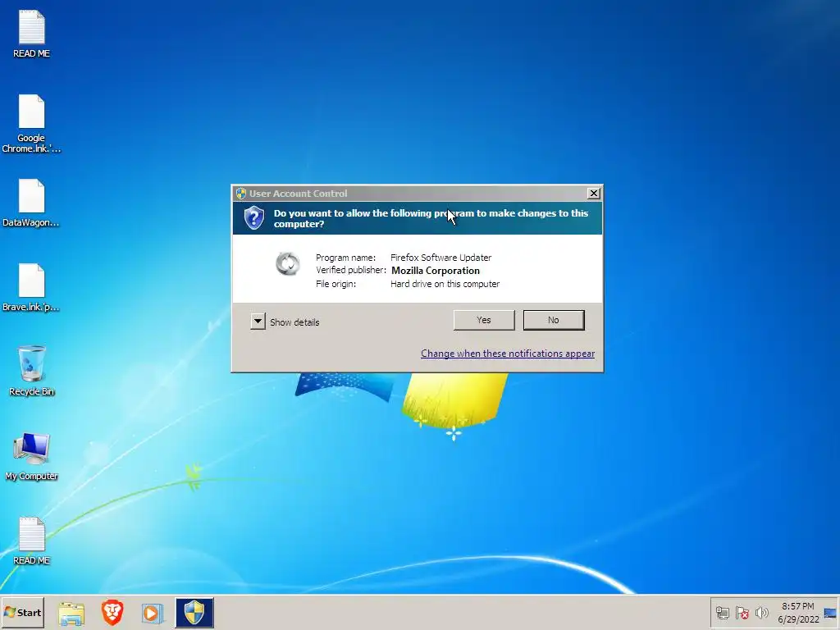Launch Brave browser from the taskbar
The height and width of the screenshot is (630, 840).
112,613
